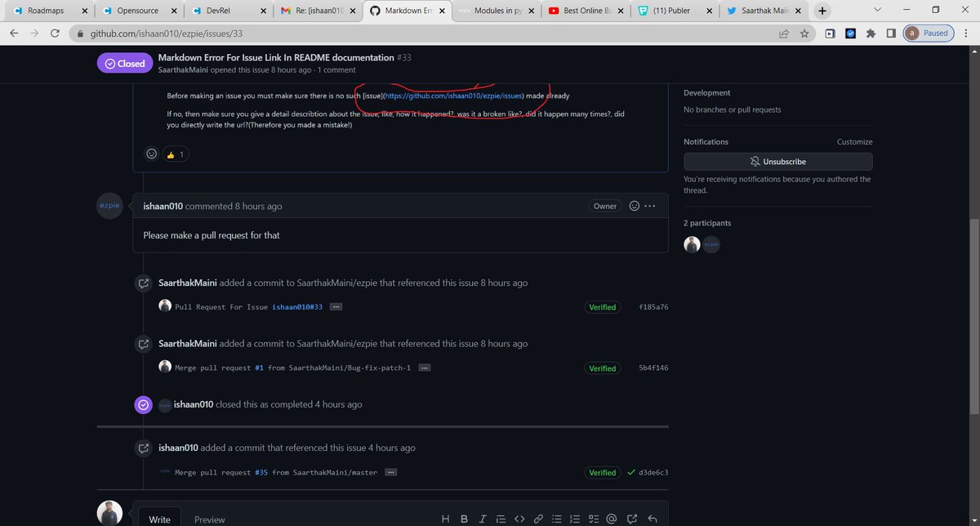Share this page from address bar
This screenshot has width=980, height=526.
click(x=784, y=33)
